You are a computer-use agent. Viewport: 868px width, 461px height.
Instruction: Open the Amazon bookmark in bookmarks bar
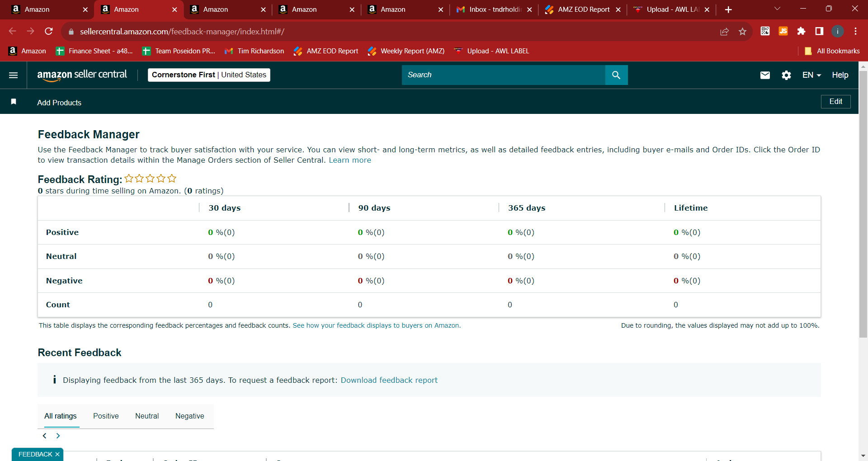pos(27,51)
